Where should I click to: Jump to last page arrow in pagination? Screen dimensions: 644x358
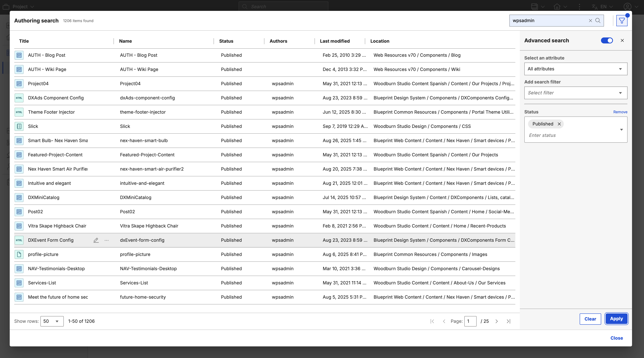pyautogui.click(x=508, y=321)
